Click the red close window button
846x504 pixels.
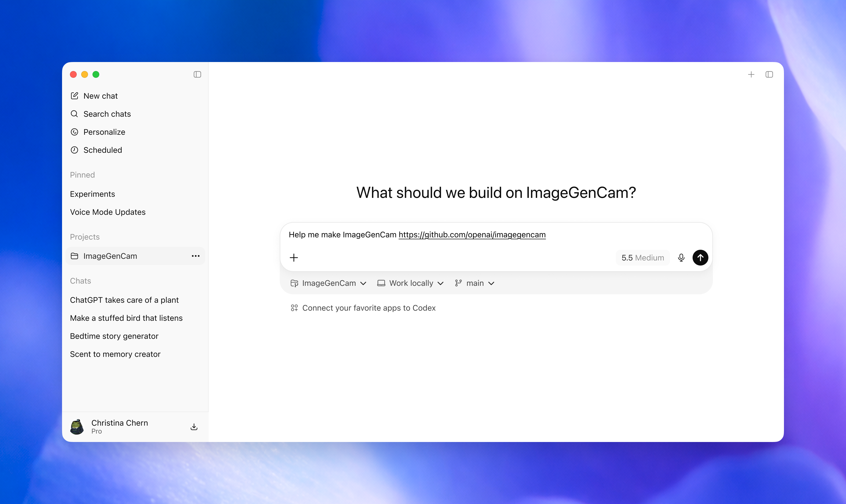pyautogui.click(x=73, y=74)
